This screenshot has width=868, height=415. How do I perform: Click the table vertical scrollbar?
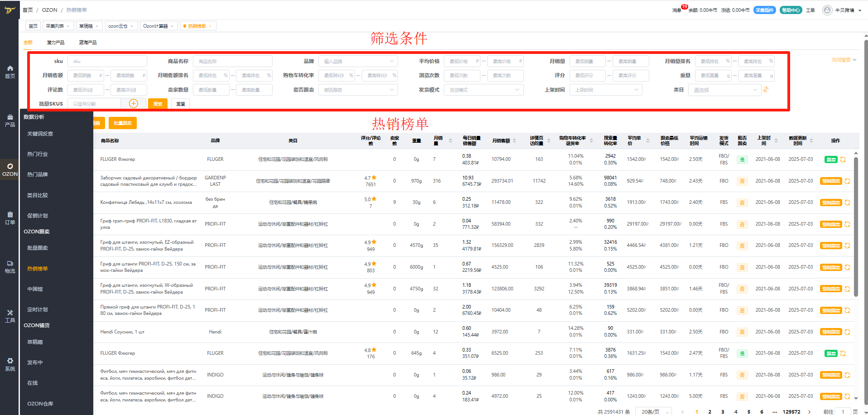tap(856, 227)
